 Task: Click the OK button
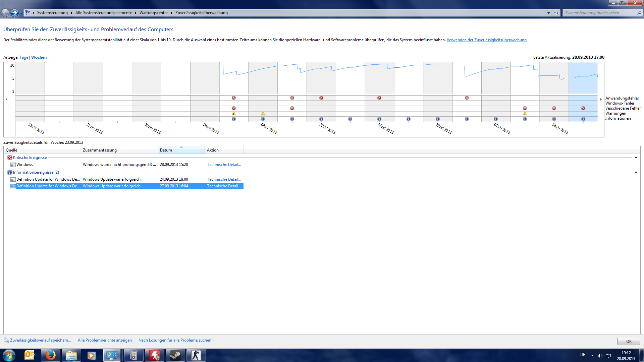(x=629, y=341)
